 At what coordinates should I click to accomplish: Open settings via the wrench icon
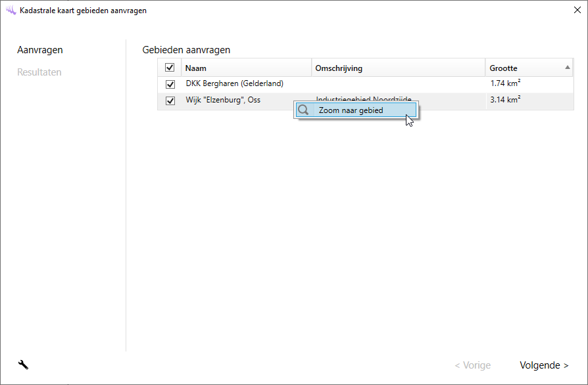23,365
